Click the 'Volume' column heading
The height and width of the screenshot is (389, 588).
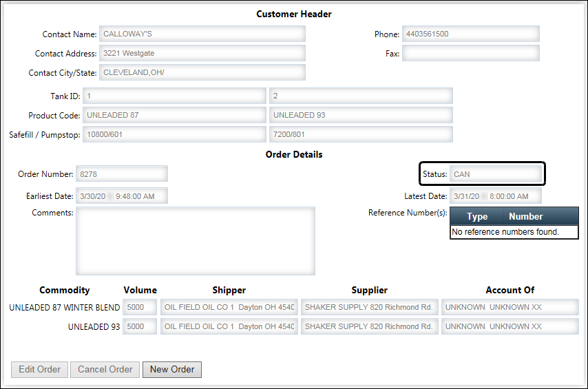coord(140,290)
